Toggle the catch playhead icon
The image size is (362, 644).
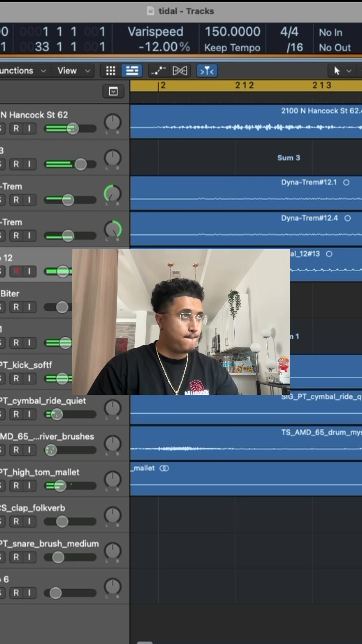[x=207, y=71]
